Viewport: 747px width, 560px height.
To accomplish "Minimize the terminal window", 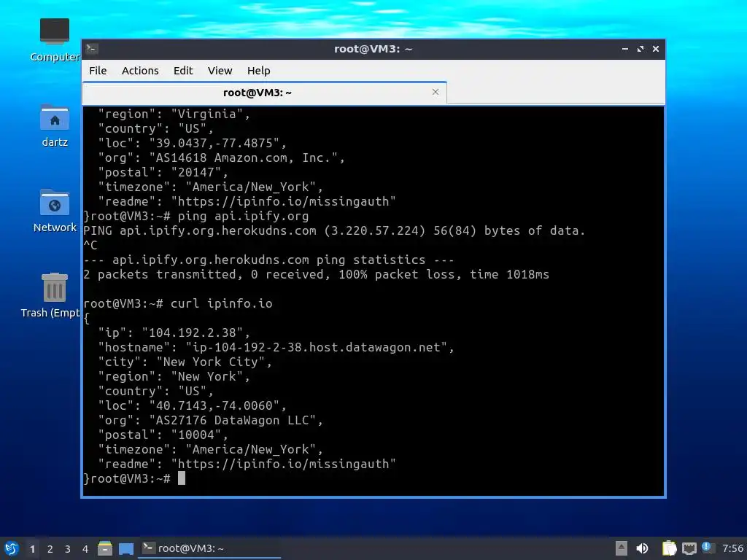I will pyautogui.click(x=625, y=49).
